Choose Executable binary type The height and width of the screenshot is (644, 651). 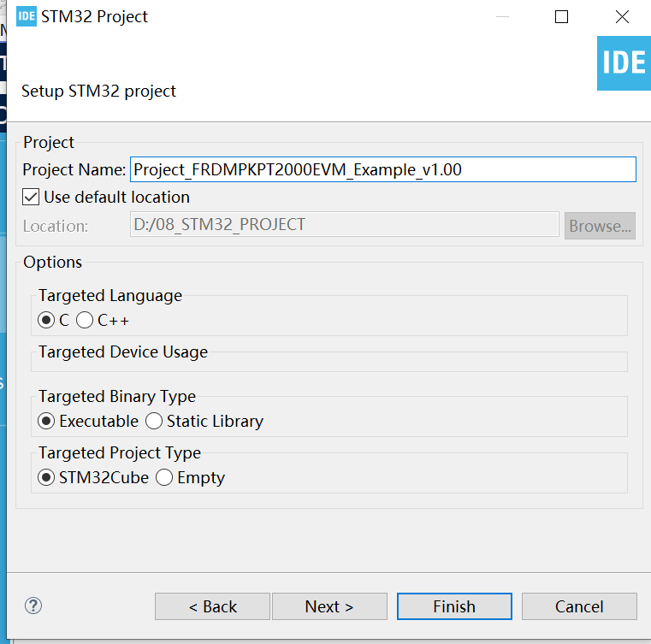[x=46, y=421]
